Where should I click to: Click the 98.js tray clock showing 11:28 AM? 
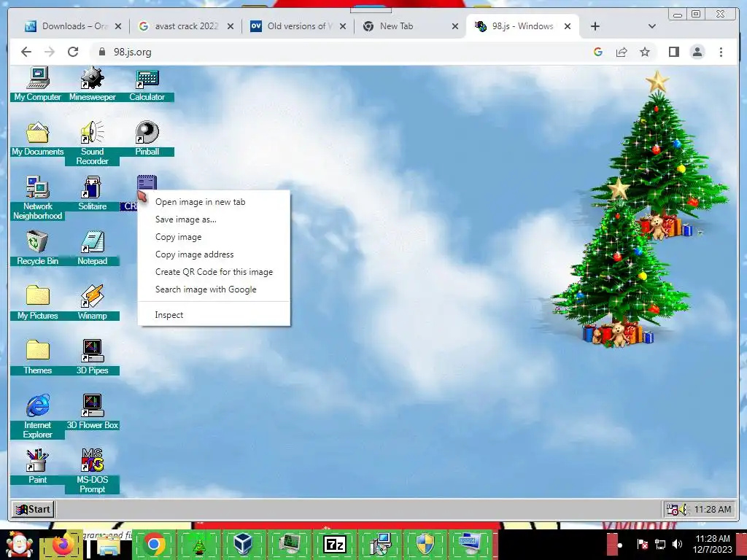(712, 510)
